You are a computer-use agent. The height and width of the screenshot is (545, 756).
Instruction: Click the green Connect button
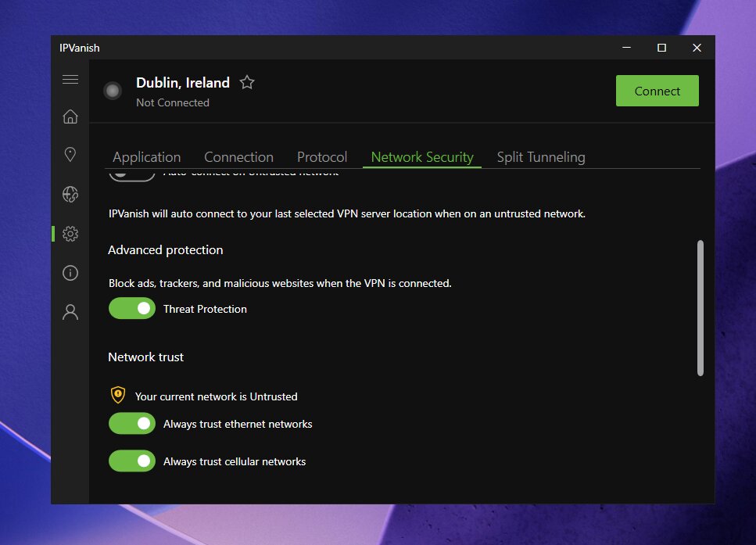[x=657, y=91]
